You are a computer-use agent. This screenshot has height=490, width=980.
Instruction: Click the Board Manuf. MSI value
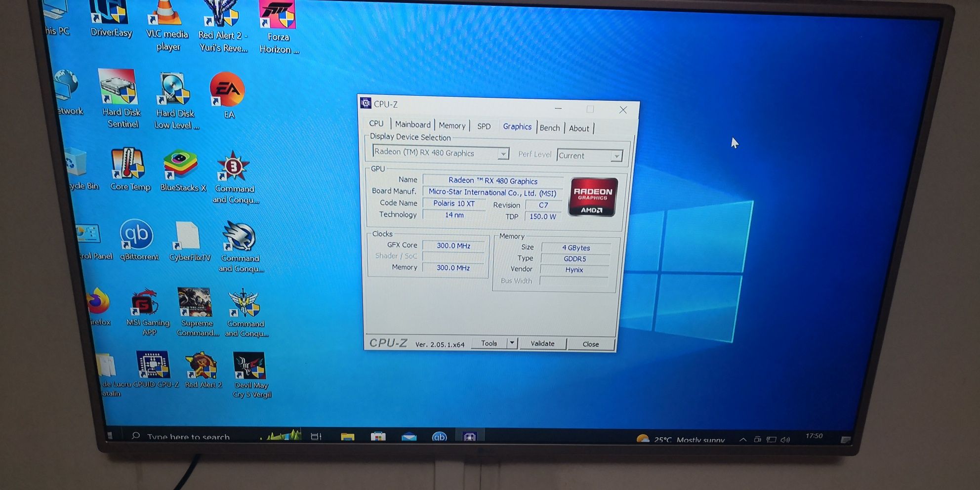492,193
